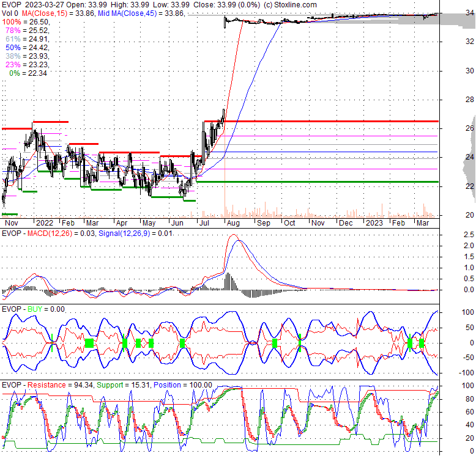
Task: Select the '50% = 24.42' Fibonacci level
Action: click(x=27, y=48)
